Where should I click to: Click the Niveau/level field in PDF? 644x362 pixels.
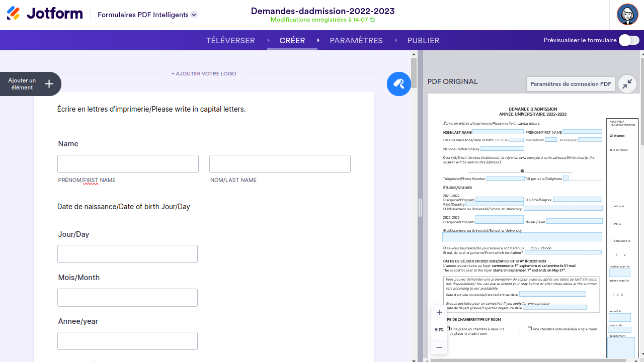[x=574, y=221]
